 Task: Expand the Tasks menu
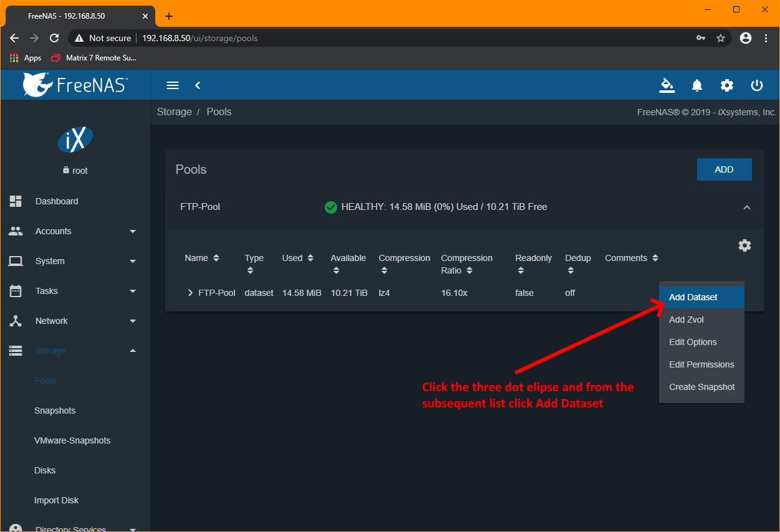132,291
